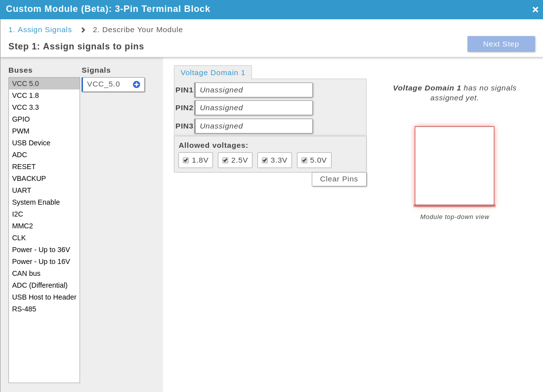Viewport: 543px width, 392px height.
Task: Select Power - Up to 36V bus
Action: (44, 250)
